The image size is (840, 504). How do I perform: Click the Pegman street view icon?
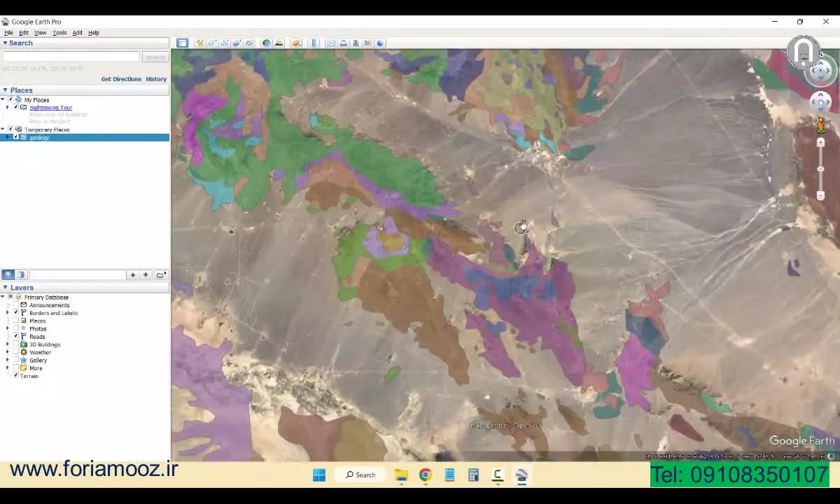click(820, 125)
